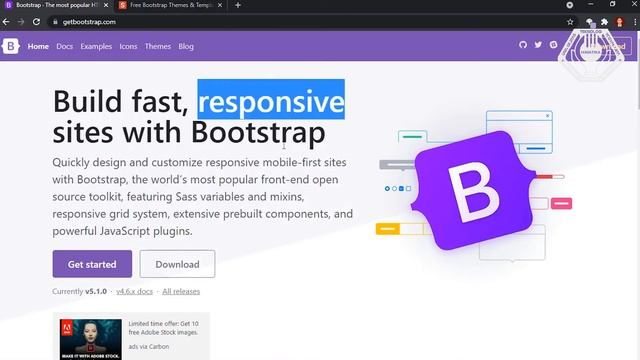Go back with the browser back arrow
640x360 pixels.
pyautogui.click(x=6, y=22)
